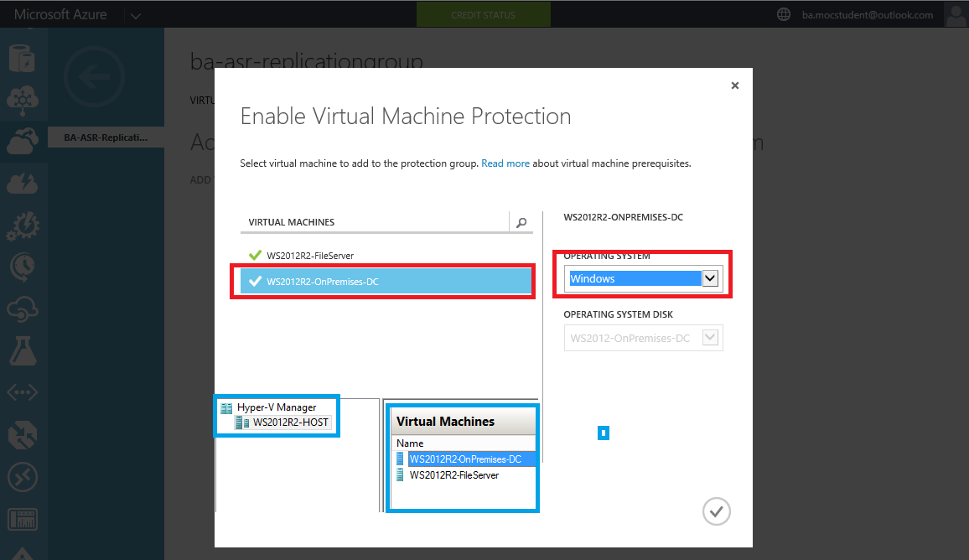Viewport: 969px width, 560px height.
Task: Click ba.mocstudent@outlook.com account name
Action: (x=867, y=15)
